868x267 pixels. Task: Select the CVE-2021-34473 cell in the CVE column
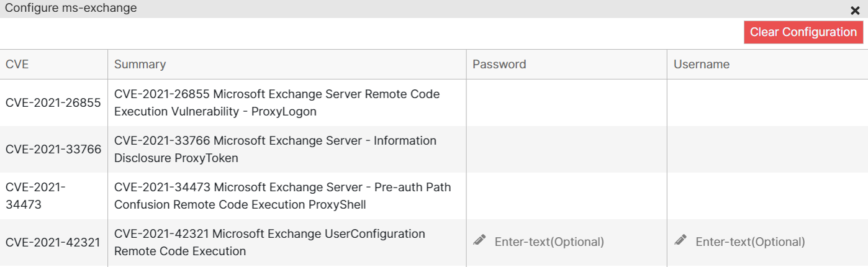coord(35,196)
